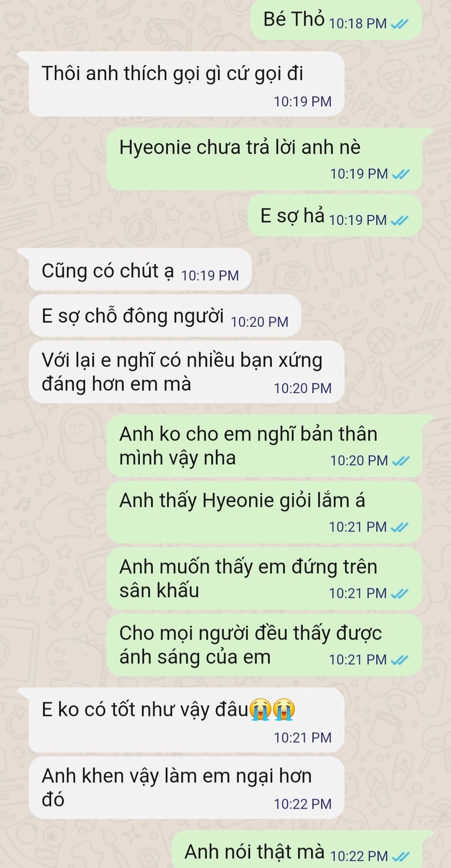Tap the 10:20 PM timestamp on "E sợ chỗ đông người"
Image resolution: width=451 pixels, height=868 pixels.
260,322
